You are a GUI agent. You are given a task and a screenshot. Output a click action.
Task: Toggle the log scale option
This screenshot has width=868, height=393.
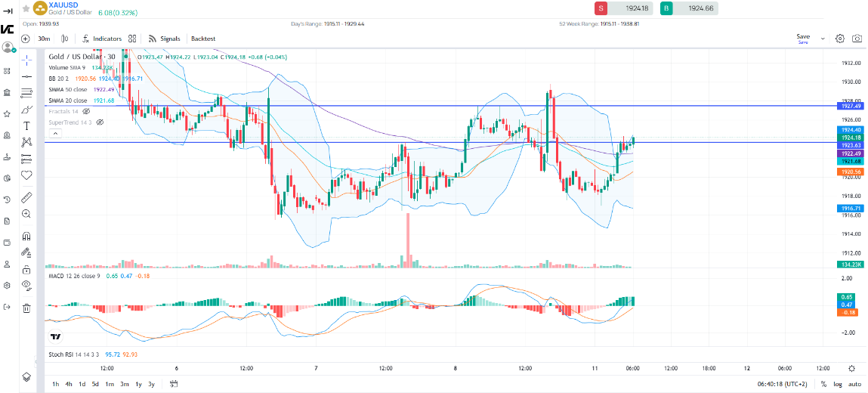[837, 384]
